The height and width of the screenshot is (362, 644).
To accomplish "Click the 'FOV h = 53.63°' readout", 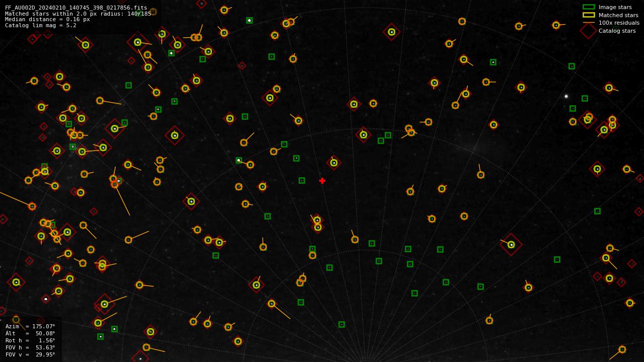I will click(x=30, y=347).
